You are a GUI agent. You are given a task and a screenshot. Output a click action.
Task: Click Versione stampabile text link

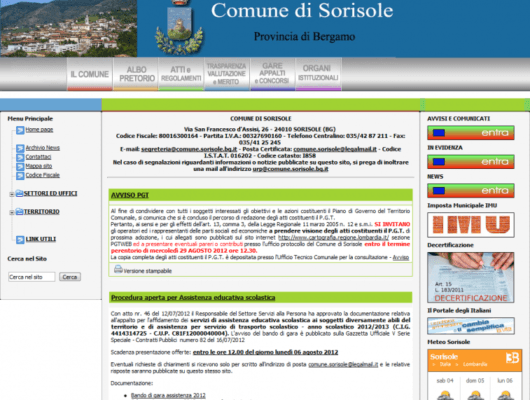pos(148,271)
